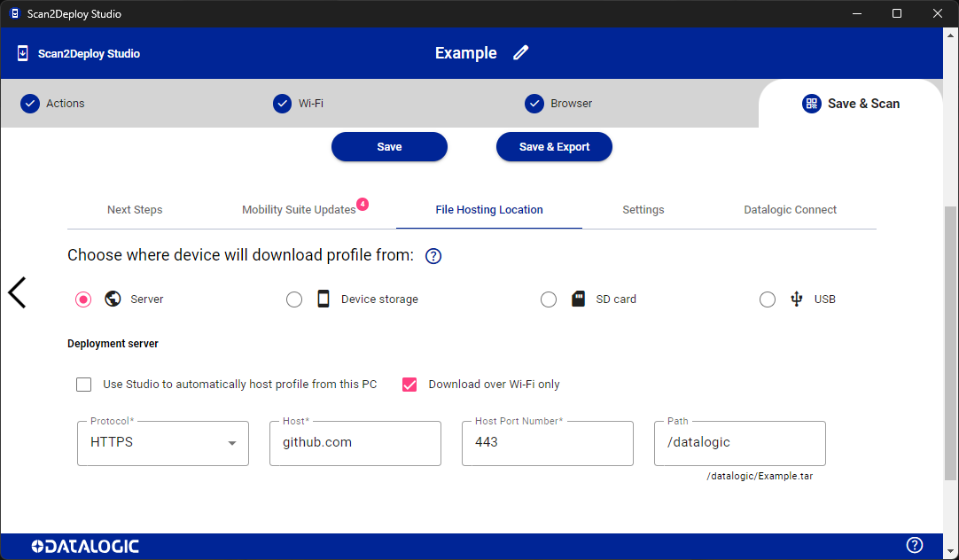This screenshot has height=560, width=959.
Task: Click the Host field containing github.com
Action: [x=355, y=443]
